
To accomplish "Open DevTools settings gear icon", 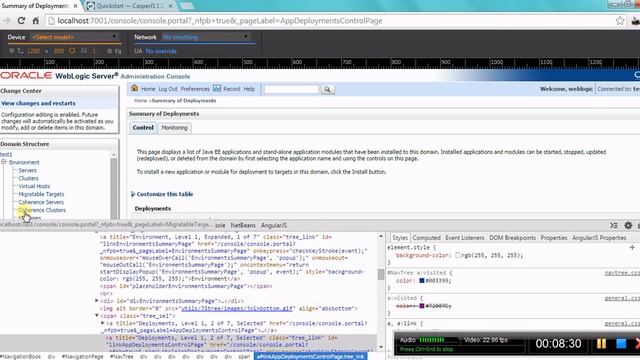I will click(x=628, y=225).
